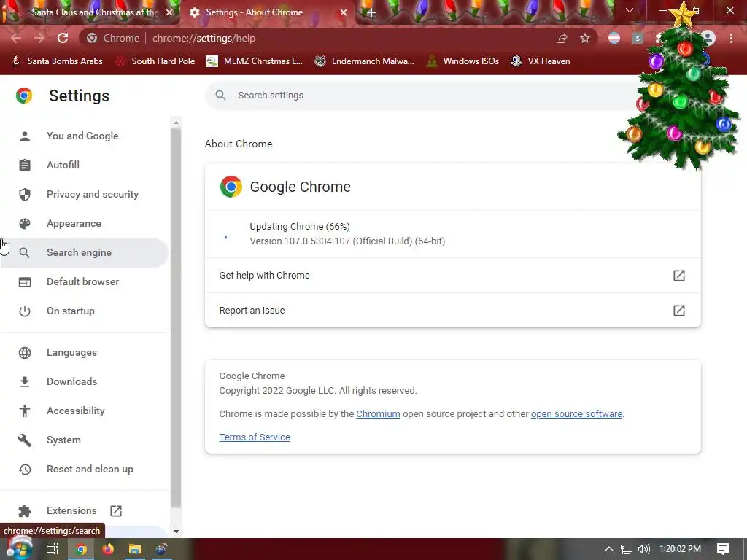Reload the current page
The image size is (747, 560).
pyautogui.click(x=63, y=38)
